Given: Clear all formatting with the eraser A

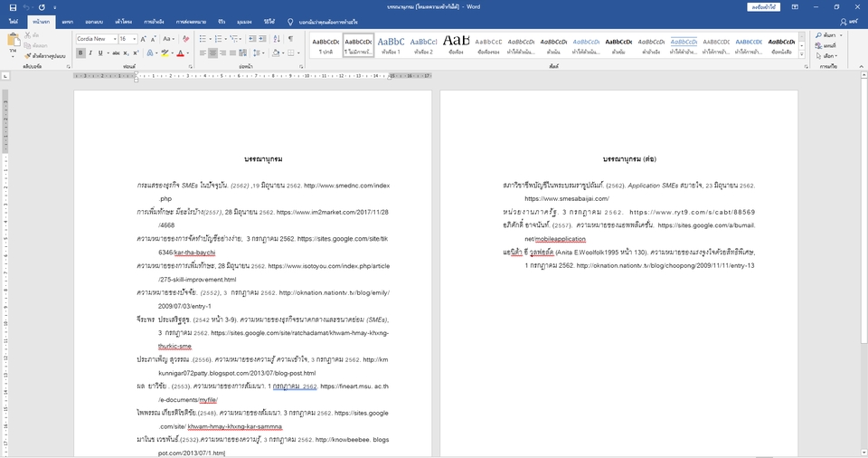Looking at the screenshot, I should click(x=185, y=39).
